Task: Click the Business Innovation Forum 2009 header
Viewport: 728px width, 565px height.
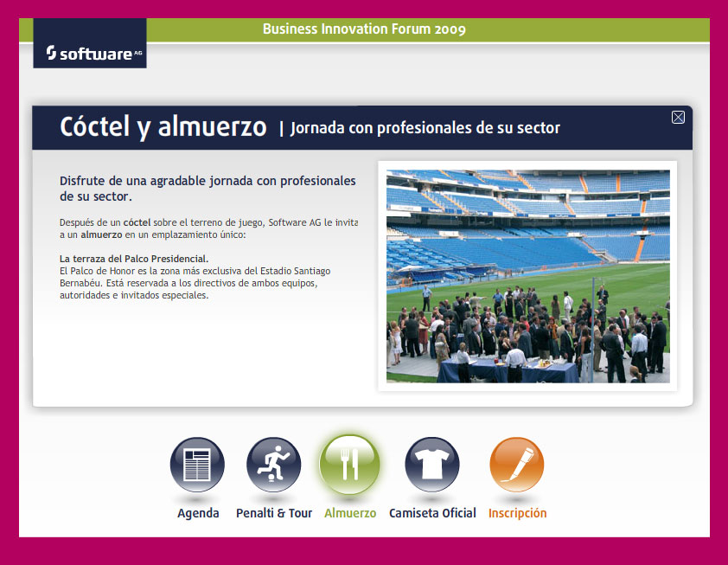Action: [364, 29]
